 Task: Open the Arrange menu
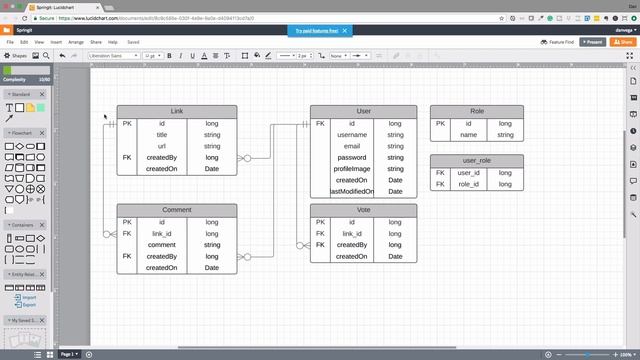pyautogui.click(x=76, y=42)
